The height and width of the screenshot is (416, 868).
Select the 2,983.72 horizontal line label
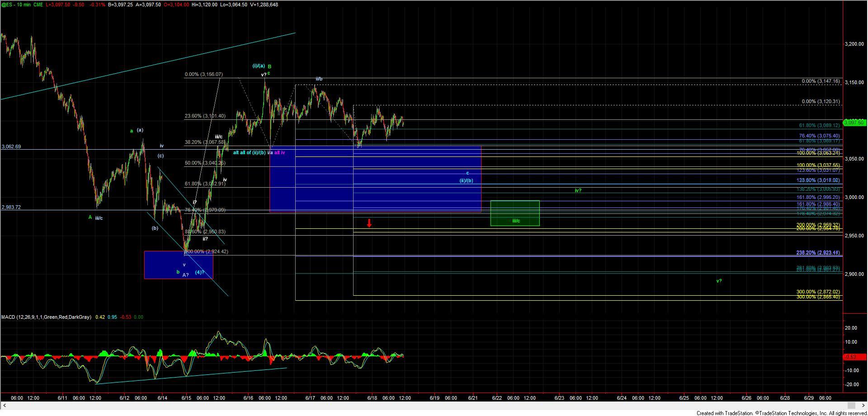[x=11, y=207]
